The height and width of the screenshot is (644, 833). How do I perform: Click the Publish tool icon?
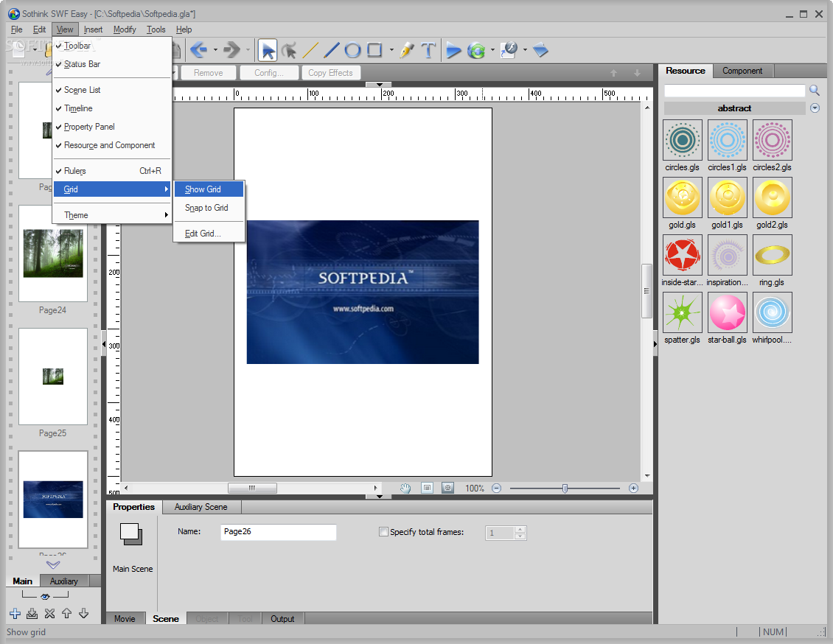[509, 50]
